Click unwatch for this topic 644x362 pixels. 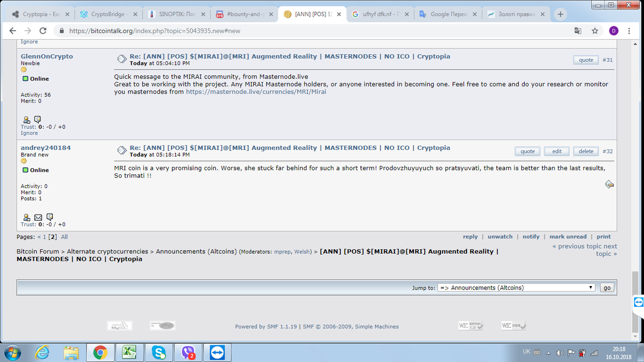pyautogui.click(x=500, y=237)
